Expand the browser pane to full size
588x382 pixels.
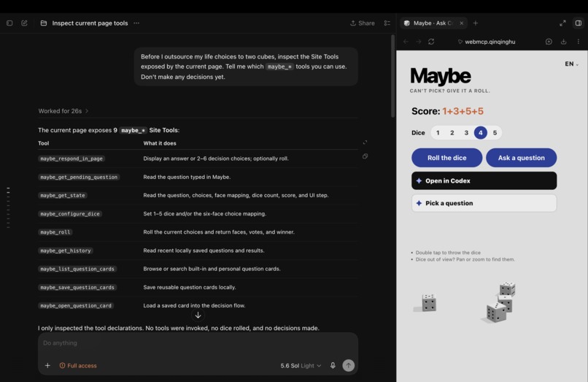click(x=562, y=23)
